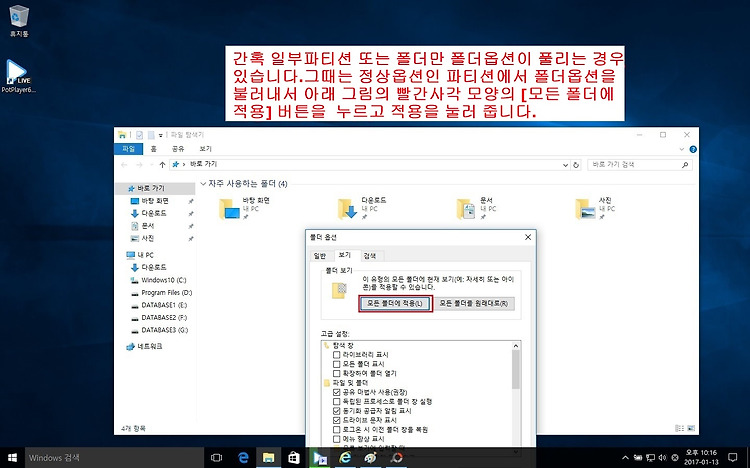
Task: Switch to details view icon in Explorer status bar
Action: pyautogui.click(x=679, y=428)
